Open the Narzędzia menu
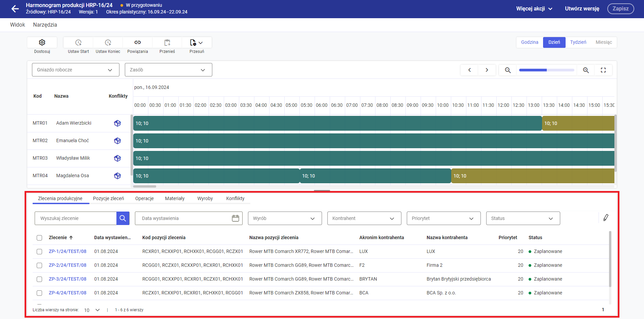Viewport: 644px width, 319px height. point(45,25)
